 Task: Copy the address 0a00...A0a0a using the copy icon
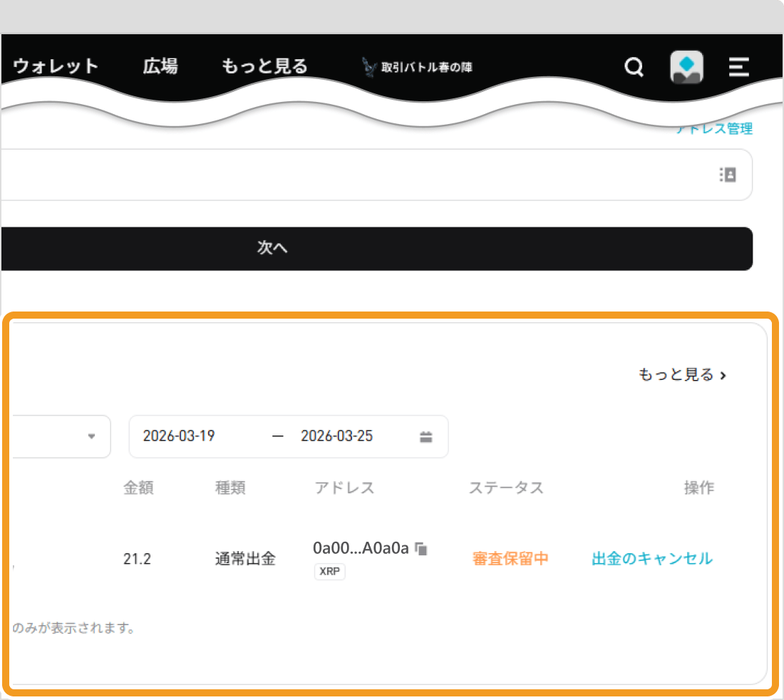pos(421,547)
